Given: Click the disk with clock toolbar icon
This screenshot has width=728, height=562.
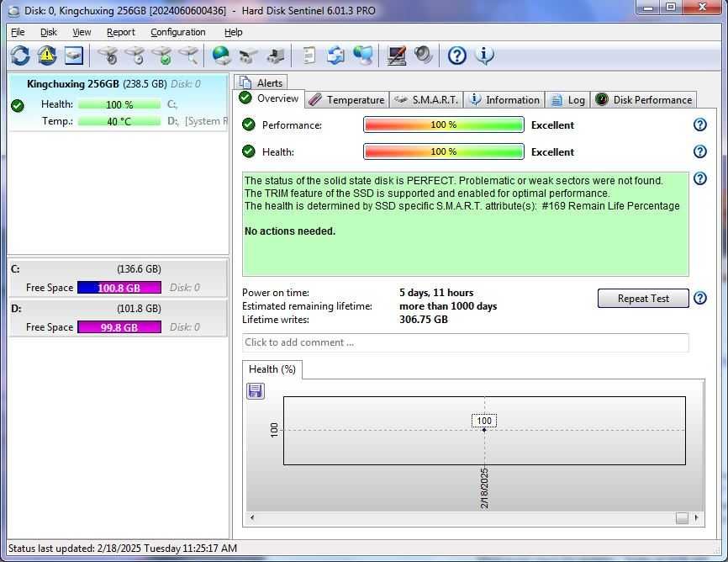Looking at the screenshot, I should 136,56.
